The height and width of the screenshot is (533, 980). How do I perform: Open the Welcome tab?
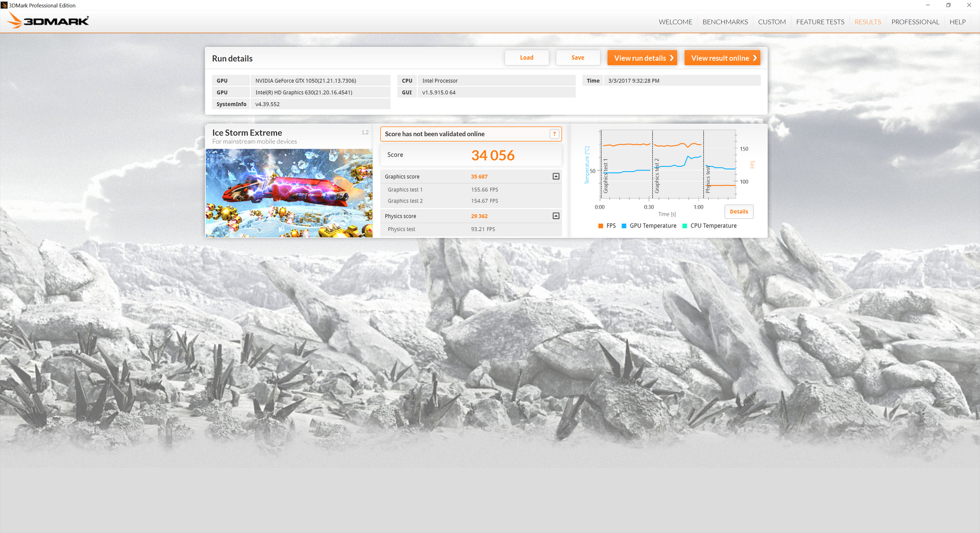pos(675,22)
